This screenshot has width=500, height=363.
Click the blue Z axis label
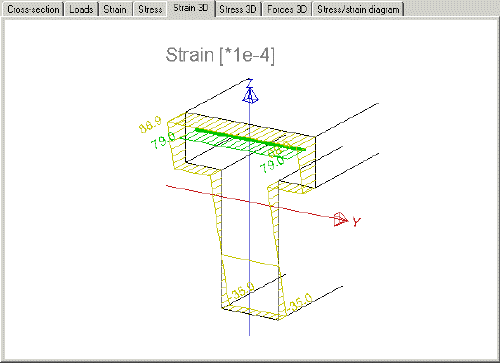(250, 83)
